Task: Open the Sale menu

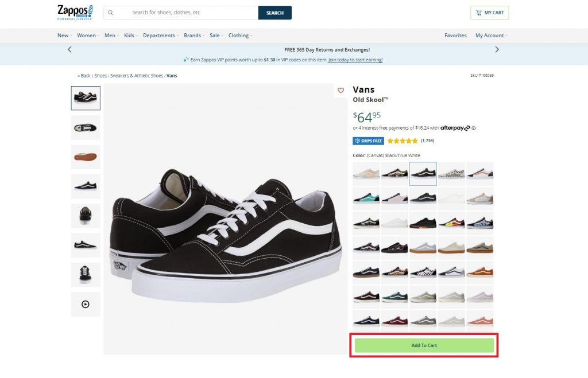Action: [x=216, y=36]
